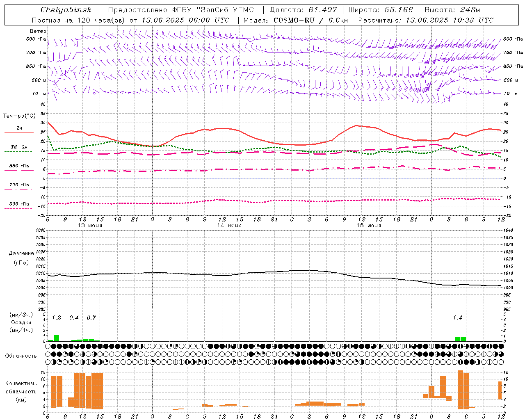Click the 'Высота: 243м' value
Screen dimensions: 525x420
tap(452, 10)
